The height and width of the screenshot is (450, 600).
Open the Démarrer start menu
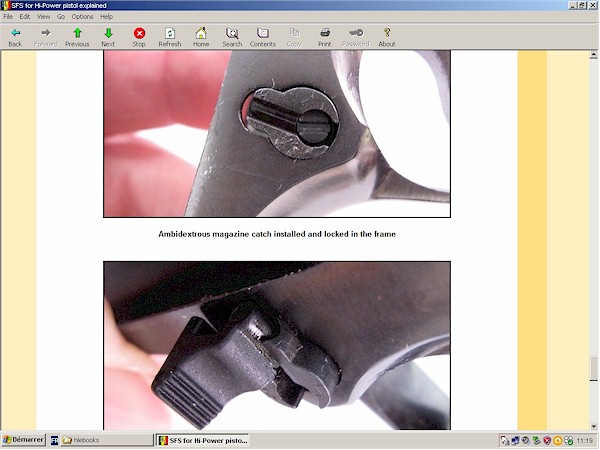23,440
